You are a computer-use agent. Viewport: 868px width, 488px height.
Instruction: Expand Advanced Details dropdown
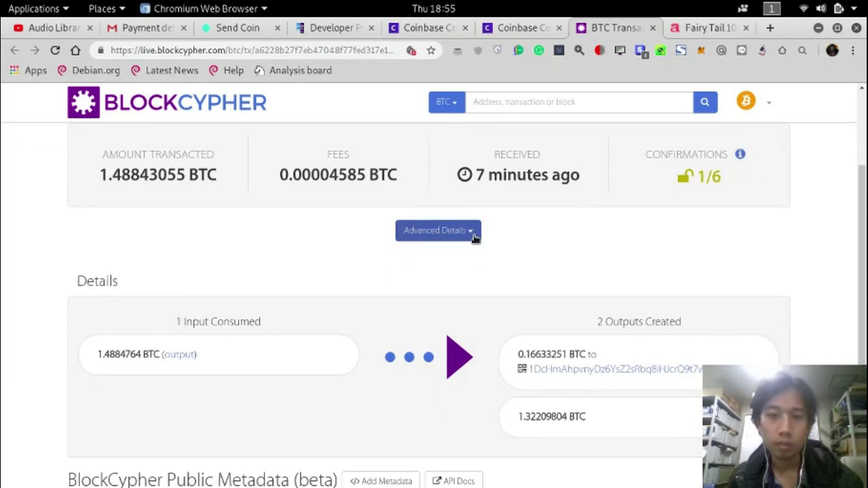pyautogui.click(x=438, y=230)
